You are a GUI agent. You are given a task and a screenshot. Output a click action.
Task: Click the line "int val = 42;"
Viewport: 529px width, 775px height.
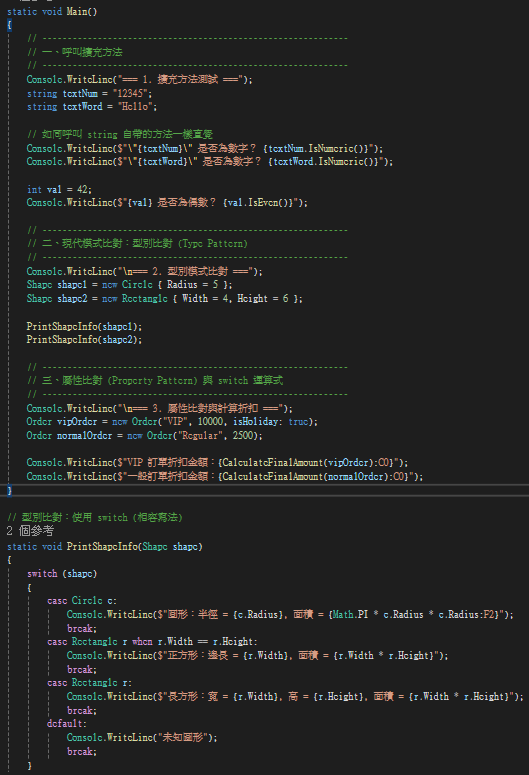pos(59,189)
